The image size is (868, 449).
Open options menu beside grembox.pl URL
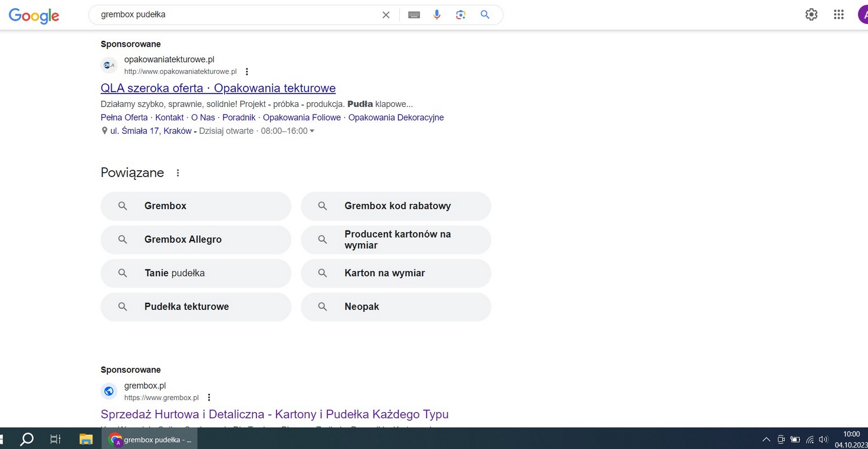(x=209, y=398)
